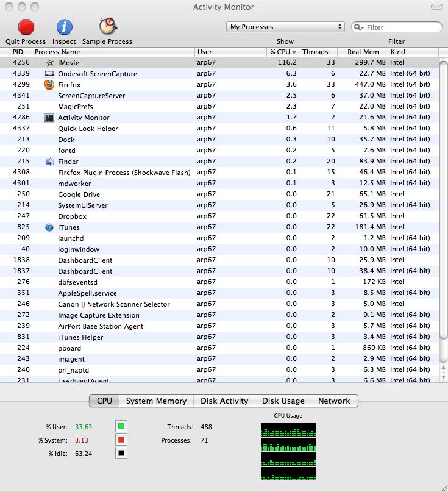Screen dimensions: 448x492
Task: Select the Firefox app icon in list
Action: click(x=49, y=84)
